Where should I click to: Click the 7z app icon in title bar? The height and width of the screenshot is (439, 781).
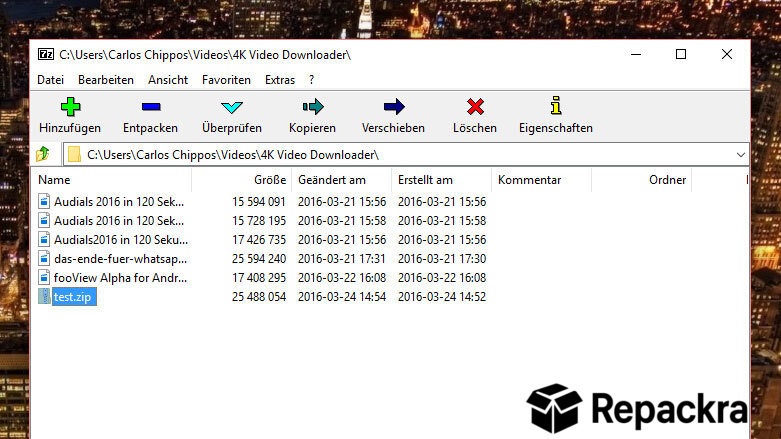point(46,54)
